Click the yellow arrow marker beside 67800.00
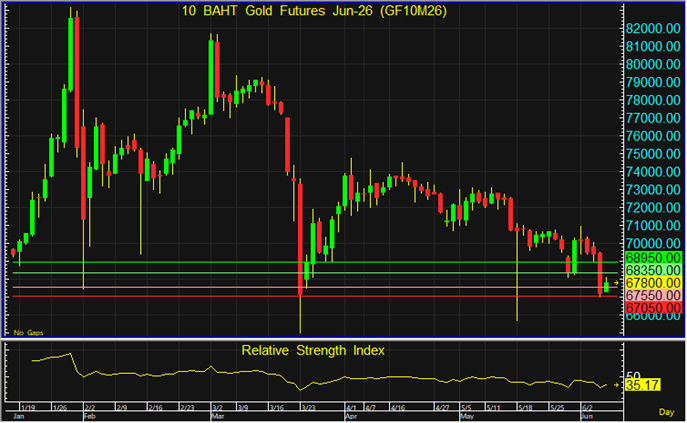Image resolution: width=687 pixels, height=423 pixels. pyautogui.click(x=616, y=283)
